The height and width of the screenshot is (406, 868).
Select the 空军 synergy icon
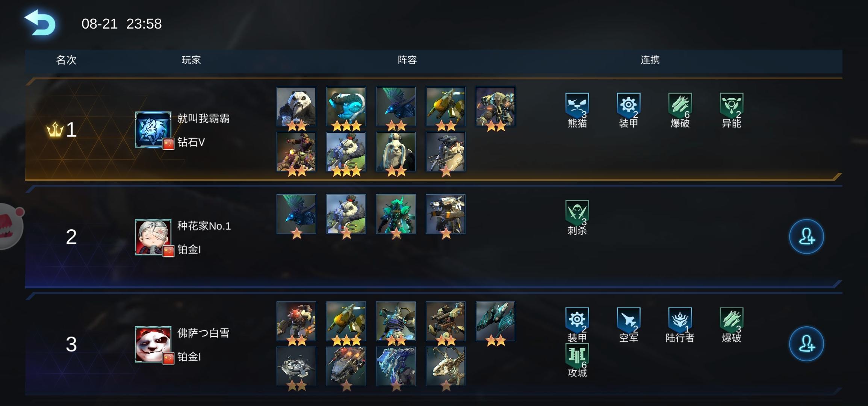(628, 325)
